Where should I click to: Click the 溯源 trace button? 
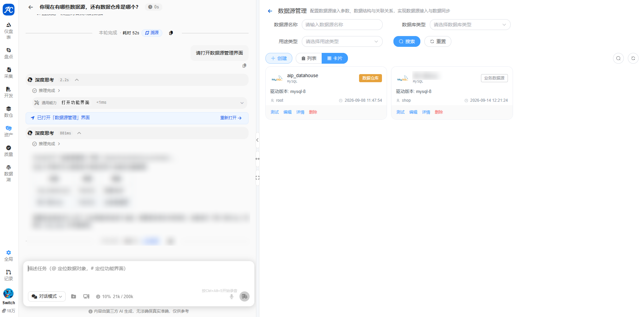(152, 33)
